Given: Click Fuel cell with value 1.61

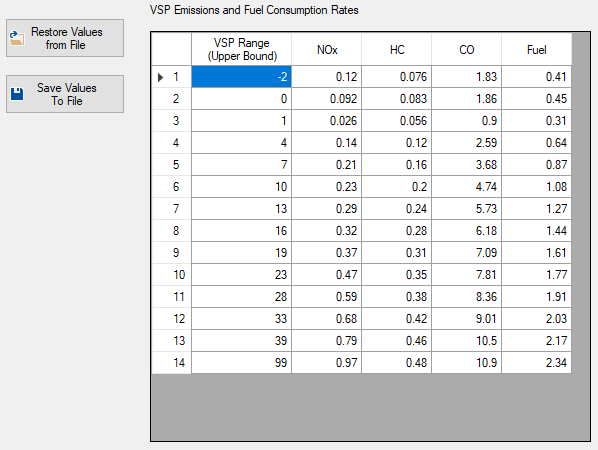Looking at the screenshot, I should (x=537, y=253).
